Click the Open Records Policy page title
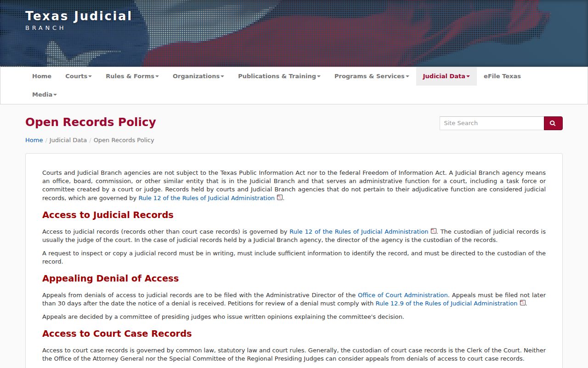Image resolution: width=588 pixels, height=368 pixels. pos(90,122)
